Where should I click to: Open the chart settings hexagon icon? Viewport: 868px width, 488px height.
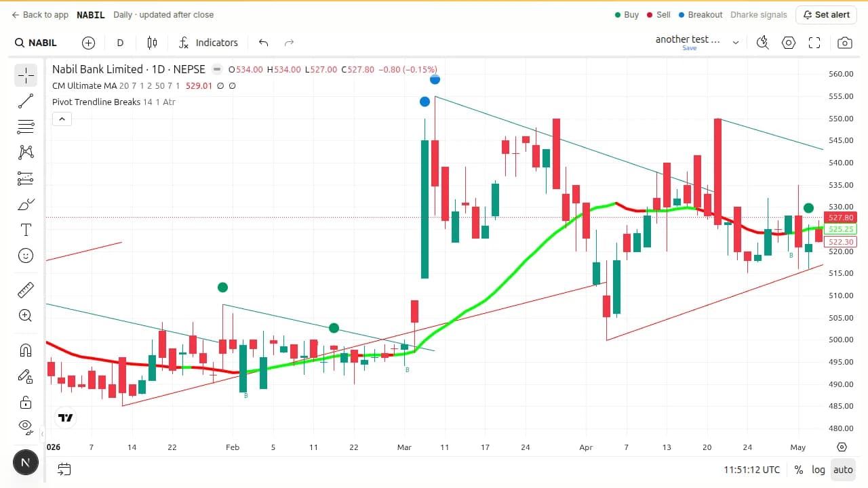789,43
